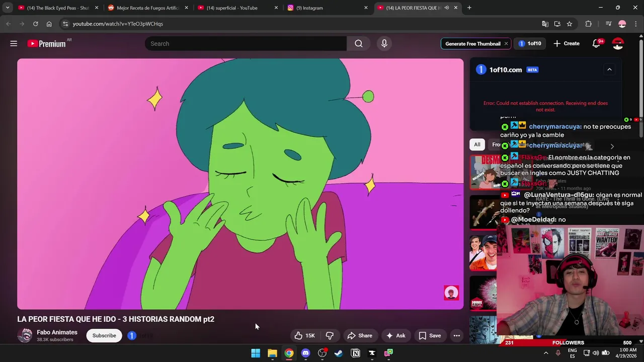Open tab search dropdown arrow
644x362 pixels.
tap(7, 8)
